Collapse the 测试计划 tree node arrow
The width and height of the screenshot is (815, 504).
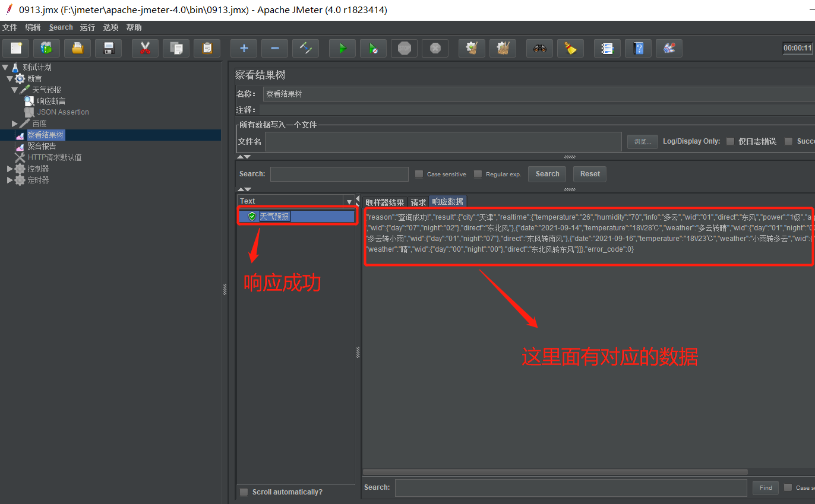click(5, 67)
